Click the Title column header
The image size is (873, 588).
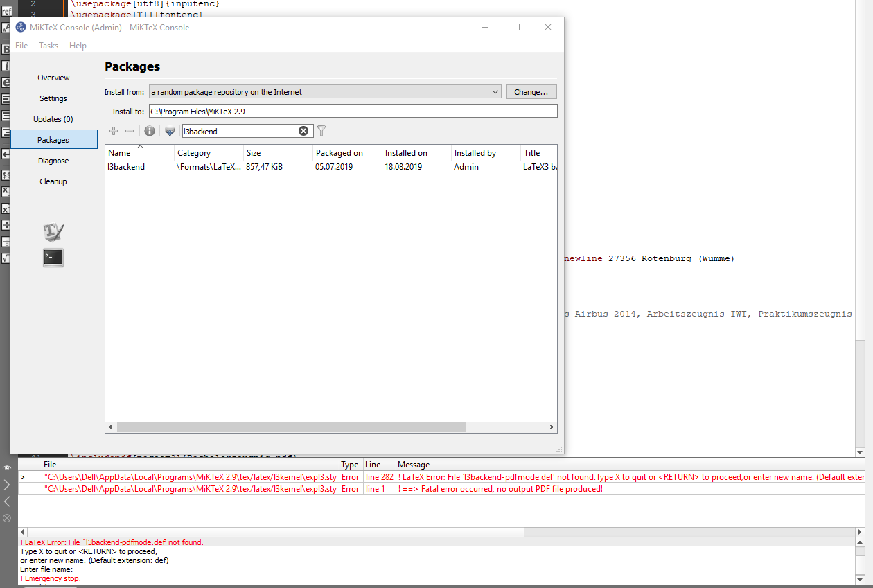coord(538,153)
